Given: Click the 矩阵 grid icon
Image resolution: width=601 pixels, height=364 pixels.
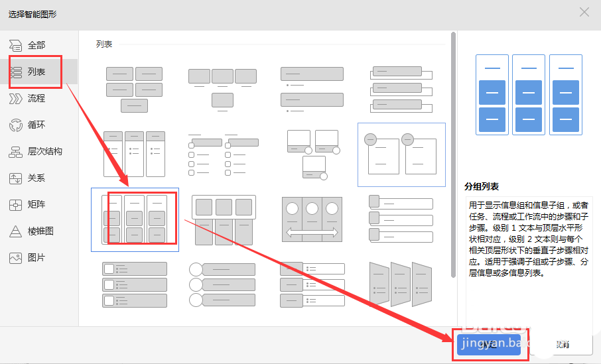Looking at the screenshot, I should tap(15, 205).
